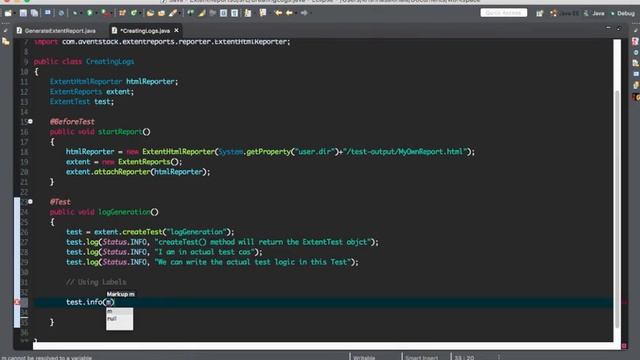640x360 pixels.
Task: Click the Open Task folder icon
Action: (x=161, y=13)
